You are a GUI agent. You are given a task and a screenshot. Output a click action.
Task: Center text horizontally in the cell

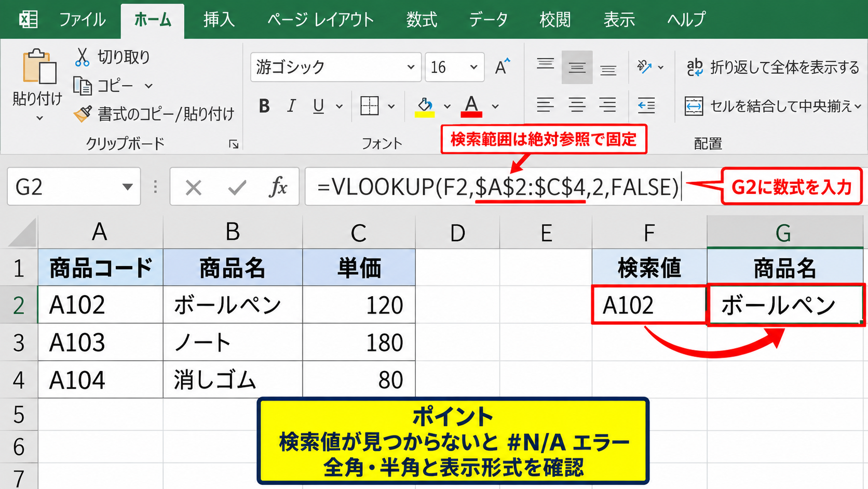pos(577,105)
